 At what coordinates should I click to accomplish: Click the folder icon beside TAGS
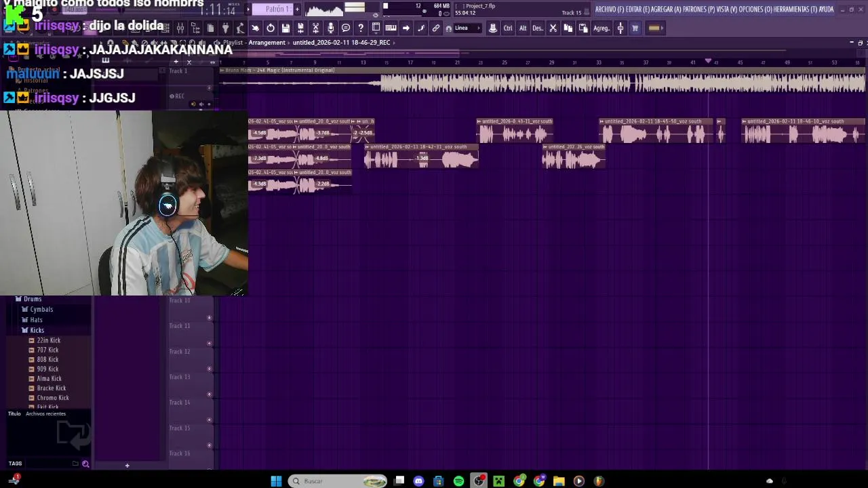[75, 464]
